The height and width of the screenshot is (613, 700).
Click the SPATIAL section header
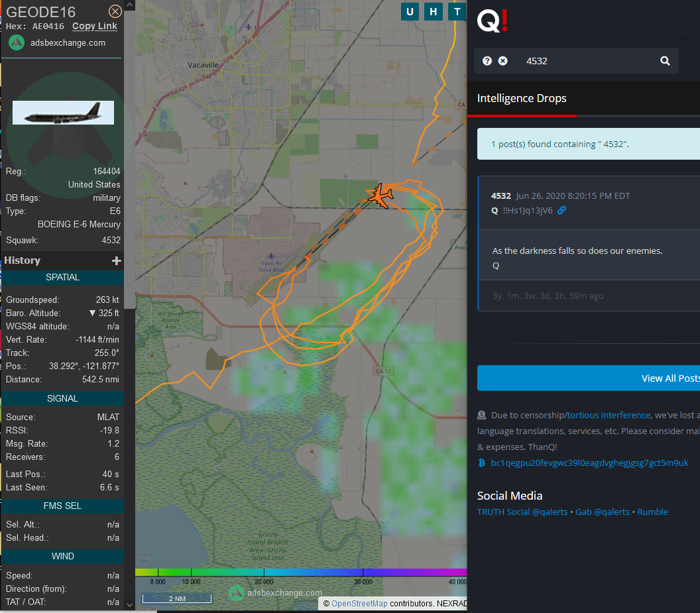point(62,277)
